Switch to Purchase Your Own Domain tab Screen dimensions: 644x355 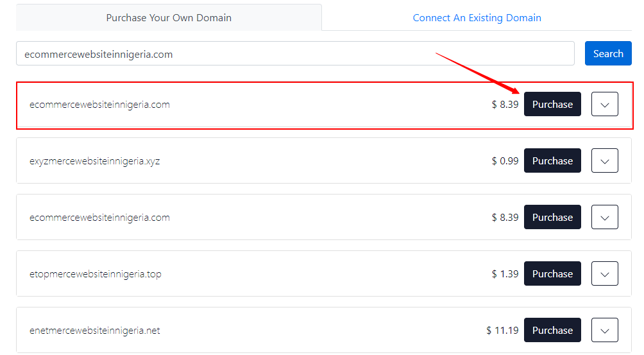pyautogui.click(x=169, y=18)
